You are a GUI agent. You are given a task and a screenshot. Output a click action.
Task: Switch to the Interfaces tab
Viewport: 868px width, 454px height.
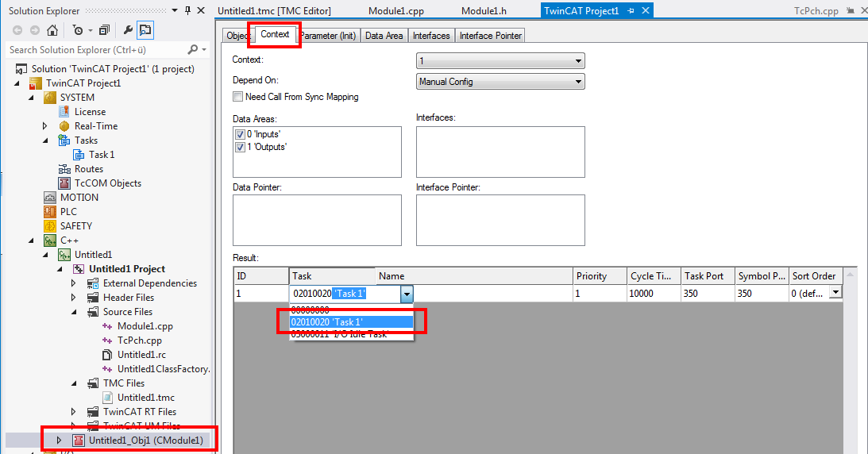[431, 36]
